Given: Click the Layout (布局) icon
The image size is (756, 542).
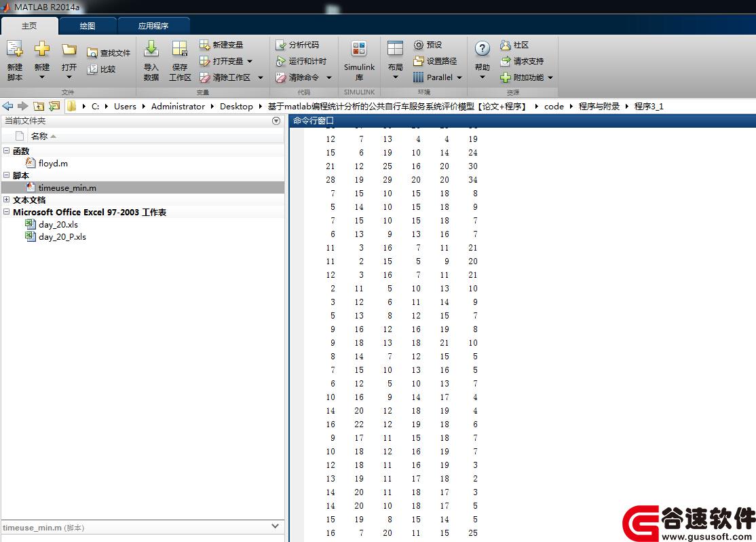Looking at the screenshot, I should point(395,49).
